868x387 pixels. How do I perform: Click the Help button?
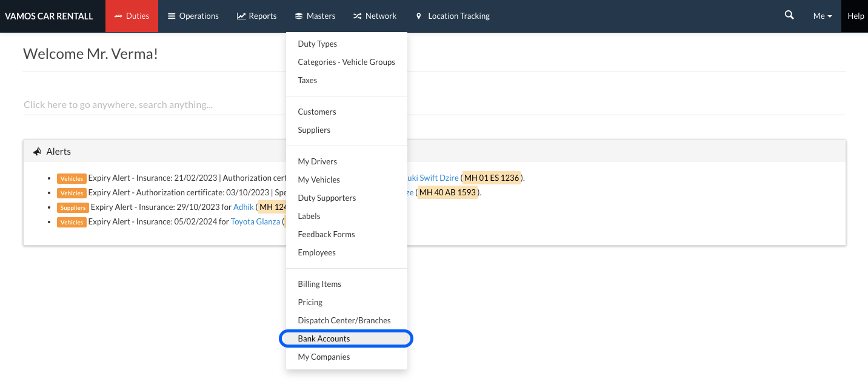(855, 16)
